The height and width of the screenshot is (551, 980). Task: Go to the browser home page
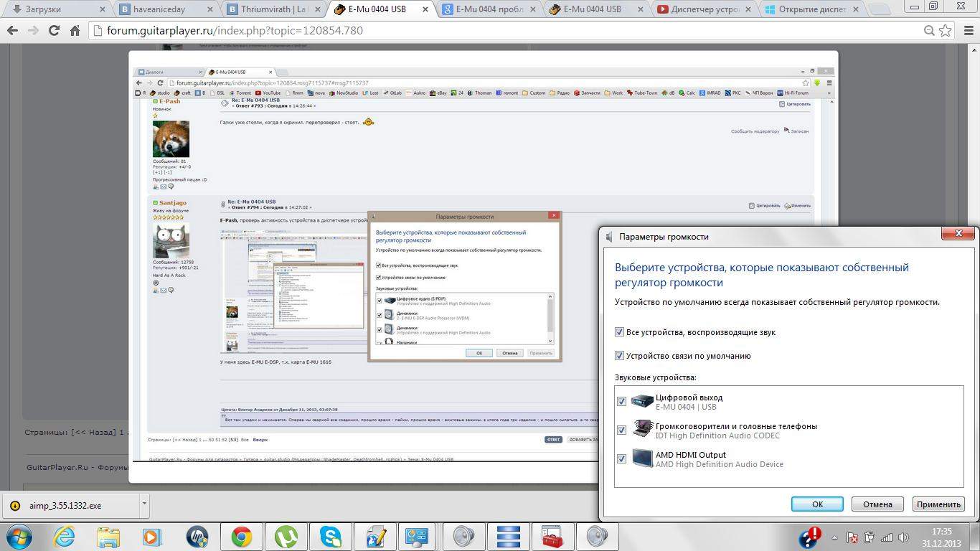[75, 31]
